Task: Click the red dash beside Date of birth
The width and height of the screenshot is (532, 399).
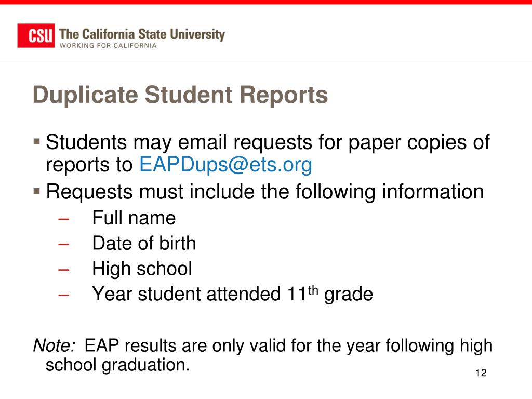Action: 64,244
